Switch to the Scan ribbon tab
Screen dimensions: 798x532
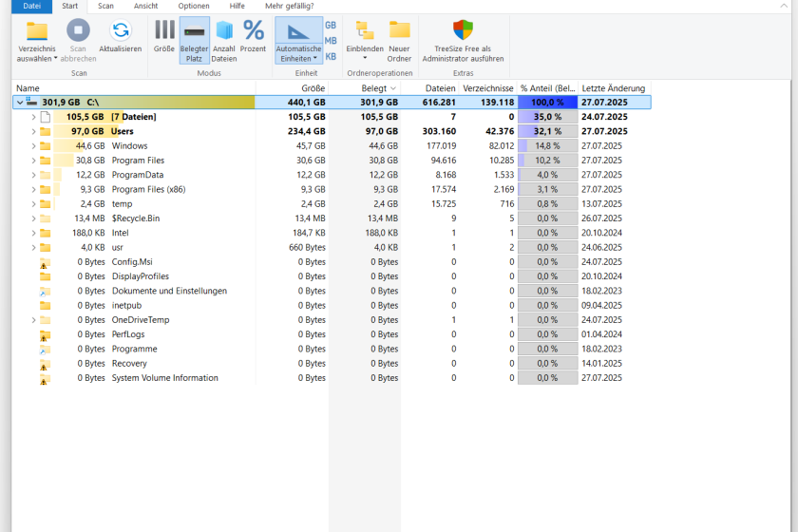[105, 6]
